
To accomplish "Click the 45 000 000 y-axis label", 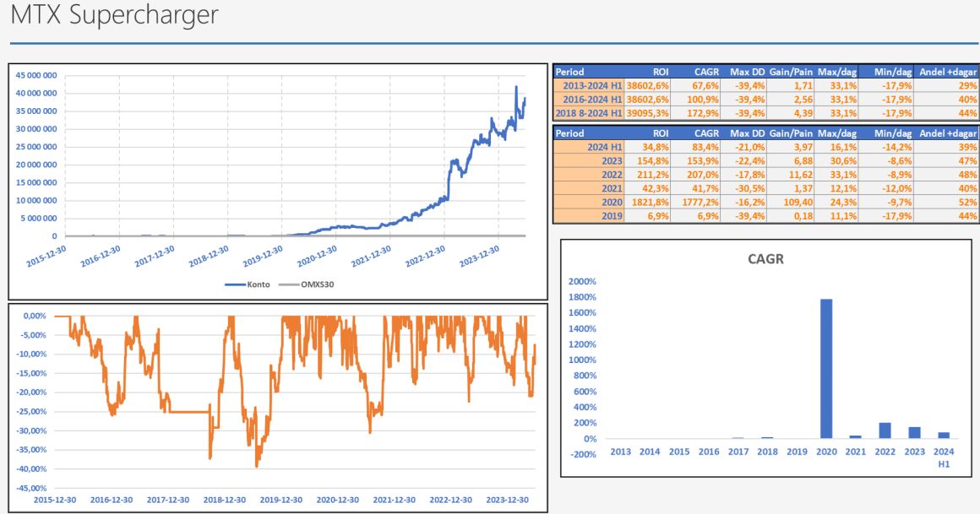I will (35, 75).
